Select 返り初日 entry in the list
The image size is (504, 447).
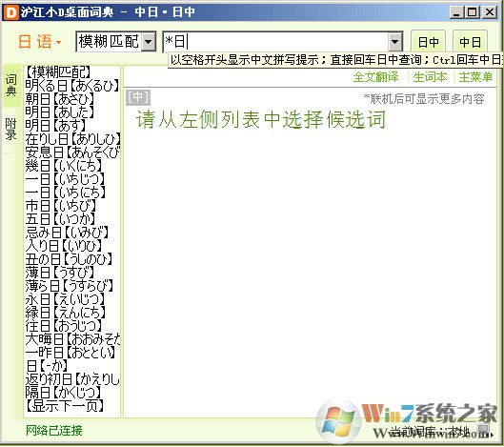pos(72,379)
